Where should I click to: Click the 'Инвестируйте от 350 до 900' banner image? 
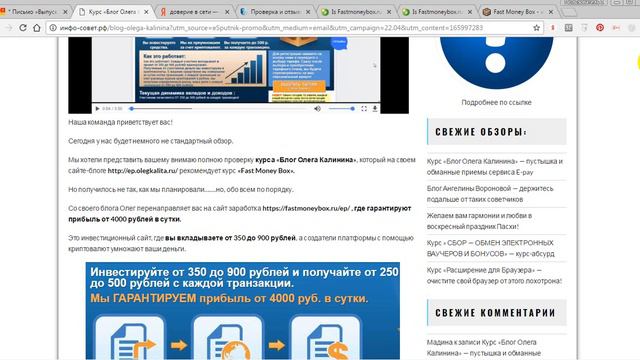(242, 311)
